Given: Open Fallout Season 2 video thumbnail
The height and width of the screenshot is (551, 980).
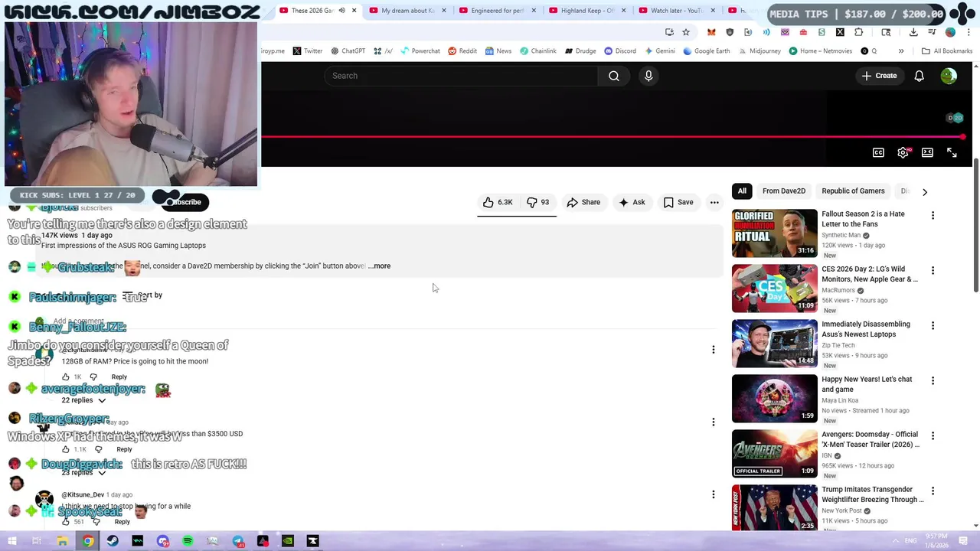Looking at the screenshot, I should pos(774,233).
